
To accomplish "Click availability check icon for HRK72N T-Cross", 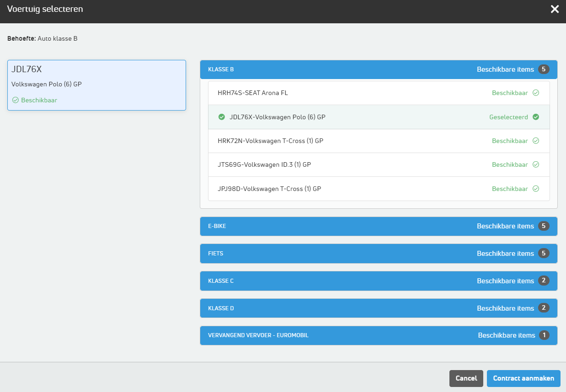I will [536, 141].
